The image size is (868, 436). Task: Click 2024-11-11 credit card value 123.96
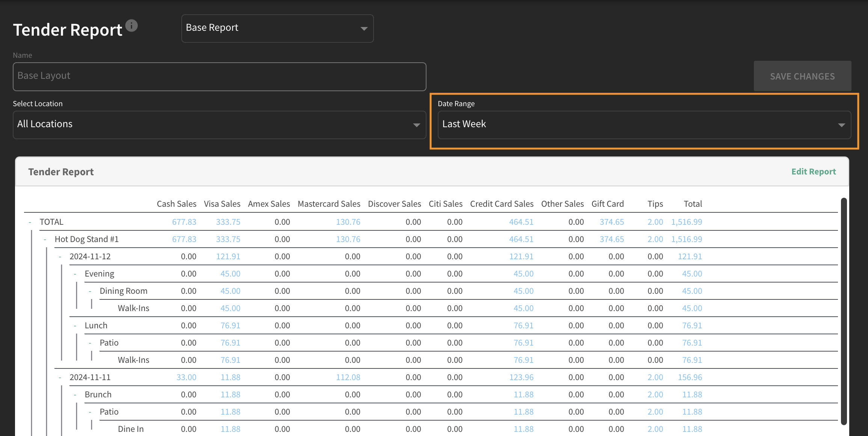point(521,377)
